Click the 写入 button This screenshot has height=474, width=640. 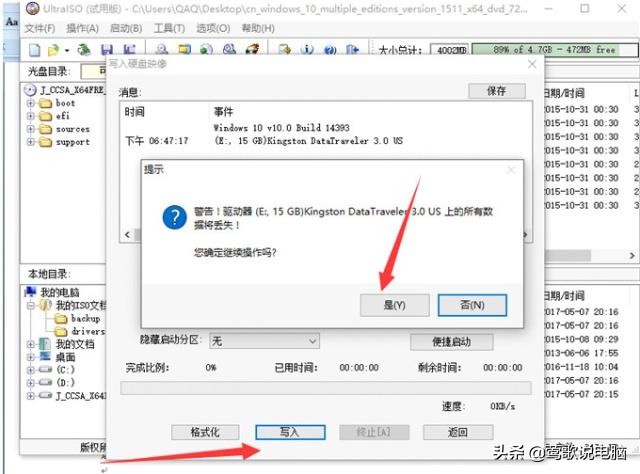(x=290, y=432)
